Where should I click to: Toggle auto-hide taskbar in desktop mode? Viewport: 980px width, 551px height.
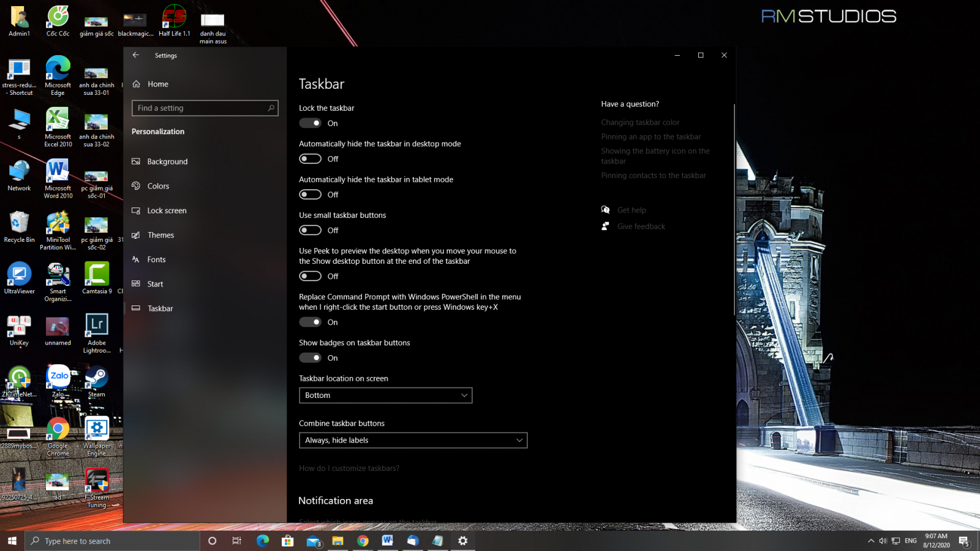tap(311, 159)
